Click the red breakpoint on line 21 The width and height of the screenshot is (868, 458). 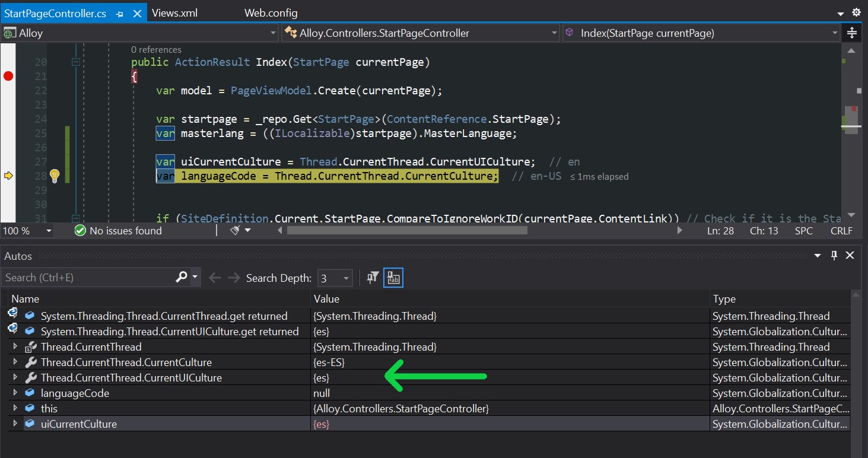coord(8,76)
